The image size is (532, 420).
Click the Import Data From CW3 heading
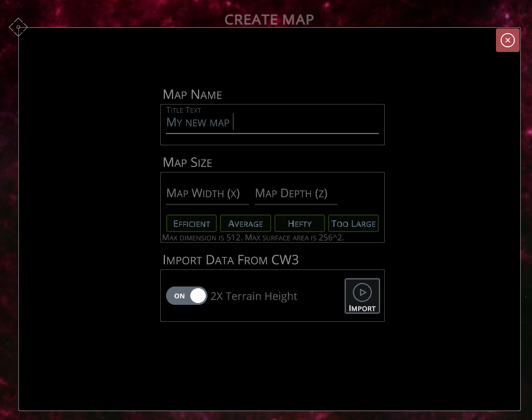pos(231,260)
